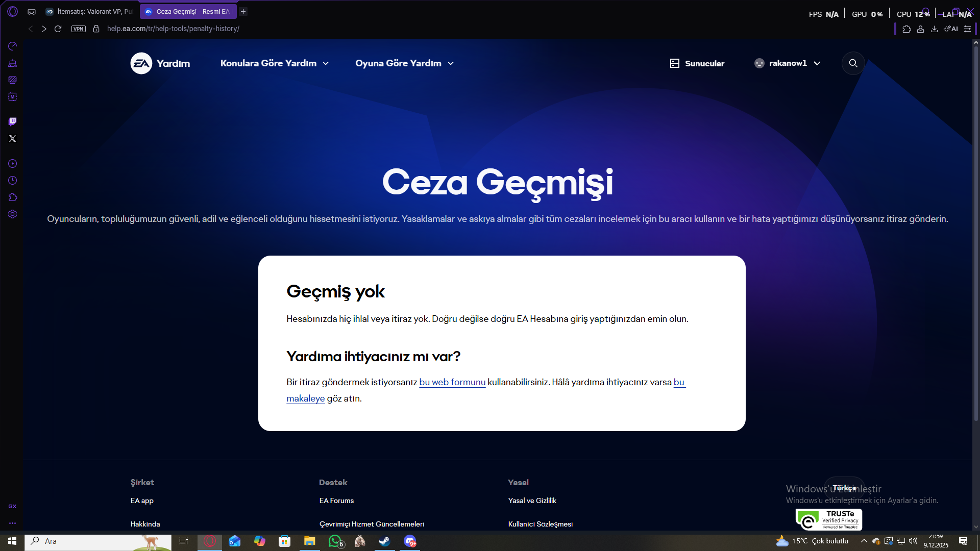Click the Opera GX taskbar icon
Screen dimensions: 980x551
click(x=210, y=541)
